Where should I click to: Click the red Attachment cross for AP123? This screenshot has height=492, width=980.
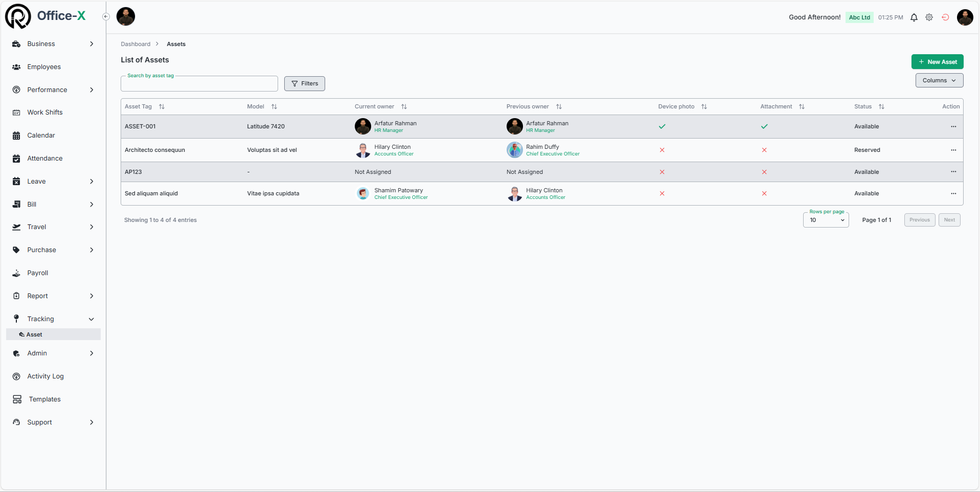[x=764, y=172]
